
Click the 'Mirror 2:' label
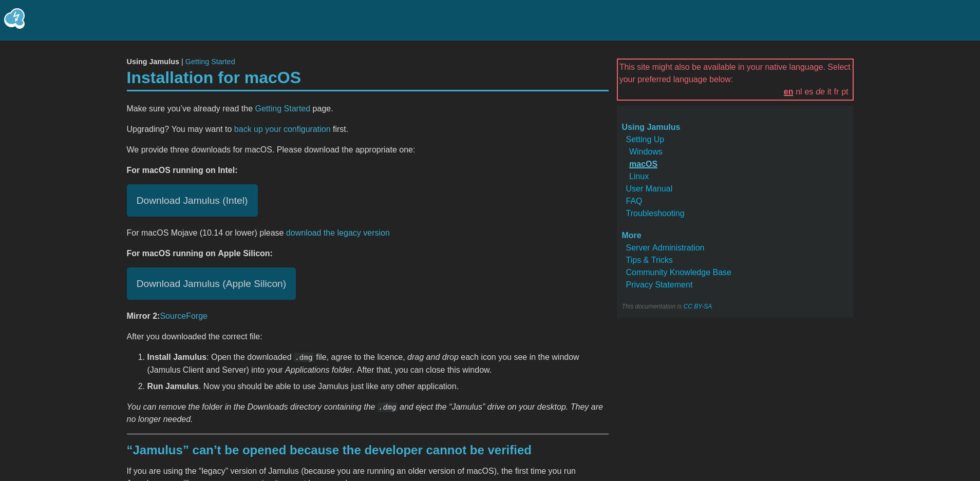(143, 316)
